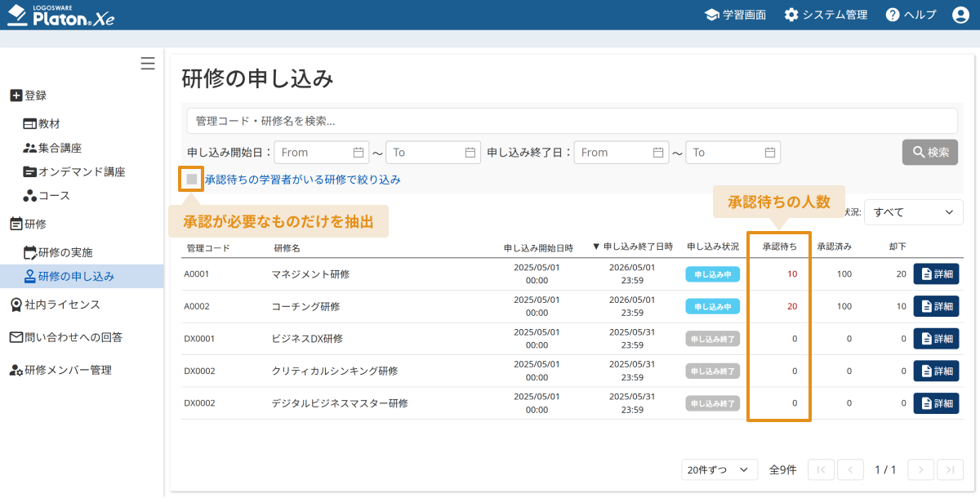
Task: Open the user account icon
Action: point(960,15)
